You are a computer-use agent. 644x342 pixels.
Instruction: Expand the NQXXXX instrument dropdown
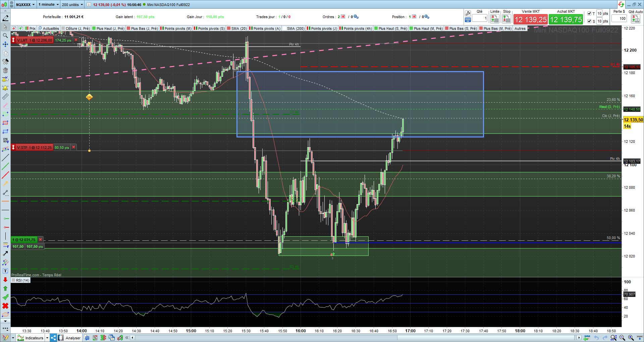[x=25, y=4]
